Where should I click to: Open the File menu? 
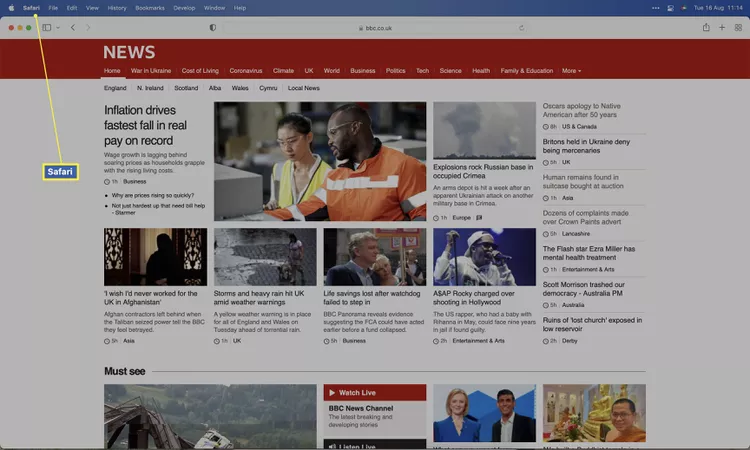pyautogui.click(x=53, y=8)
